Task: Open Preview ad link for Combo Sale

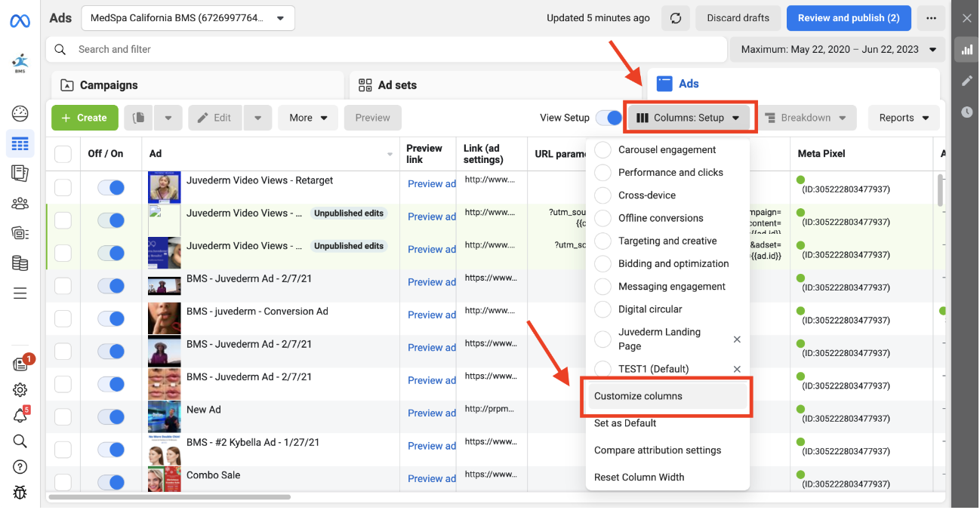Action: click(x=432, y=478)
